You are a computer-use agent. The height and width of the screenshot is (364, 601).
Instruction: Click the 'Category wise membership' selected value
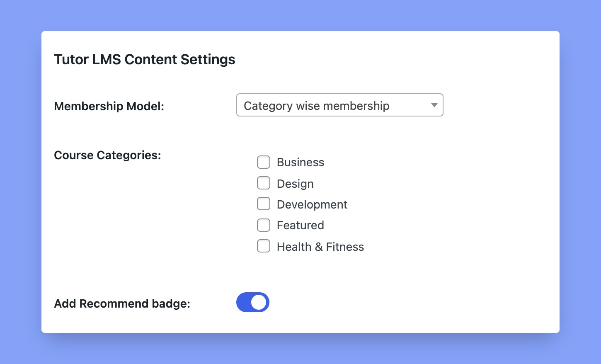coord(317,106)
